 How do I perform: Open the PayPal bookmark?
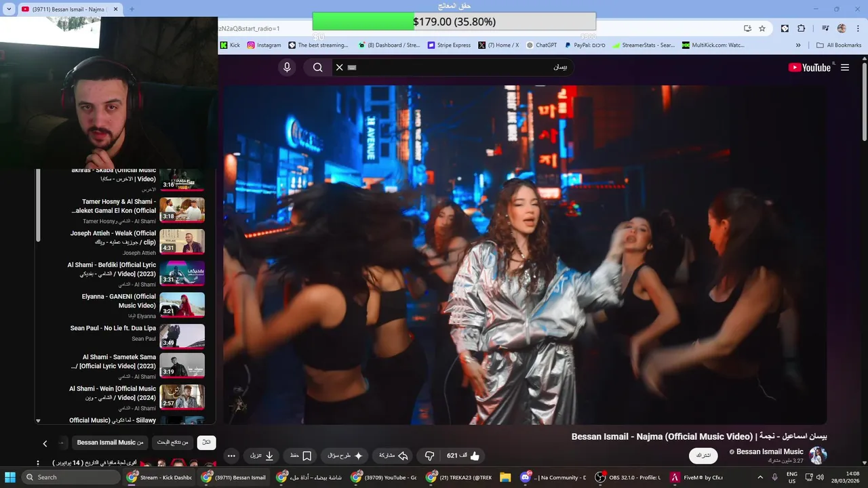click(585, 45)
